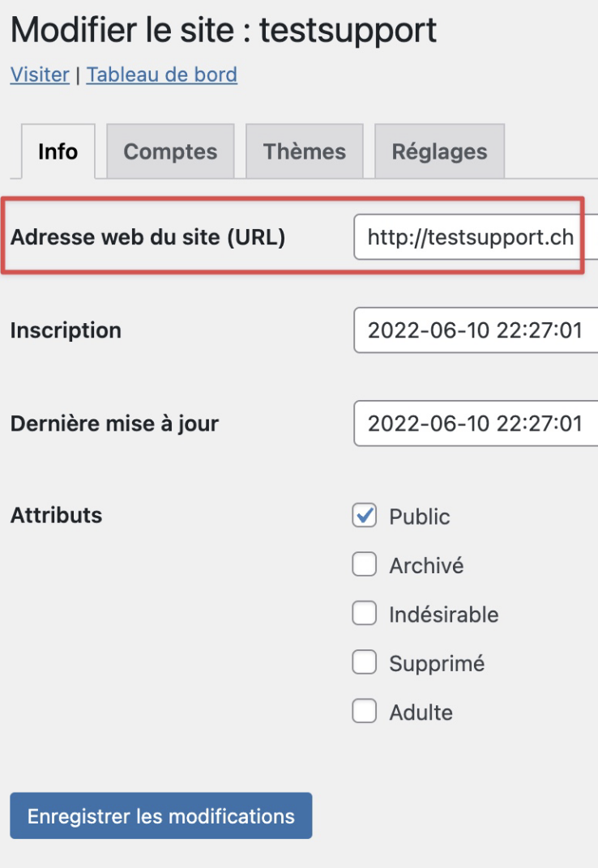Click the Dernière mise à jour field
This screenshot has width=598, height=868.
[x=474, y=423]
